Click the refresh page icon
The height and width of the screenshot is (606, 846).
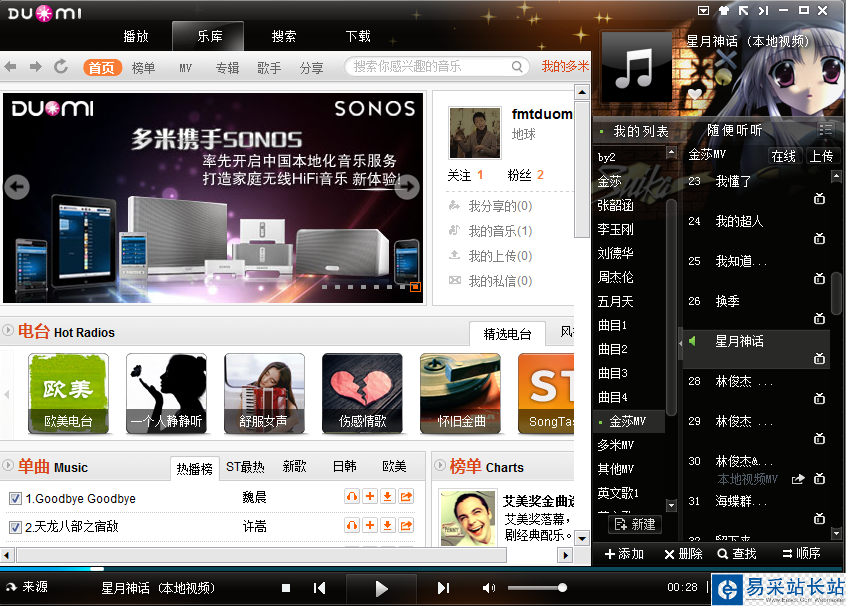click(61, 66)
